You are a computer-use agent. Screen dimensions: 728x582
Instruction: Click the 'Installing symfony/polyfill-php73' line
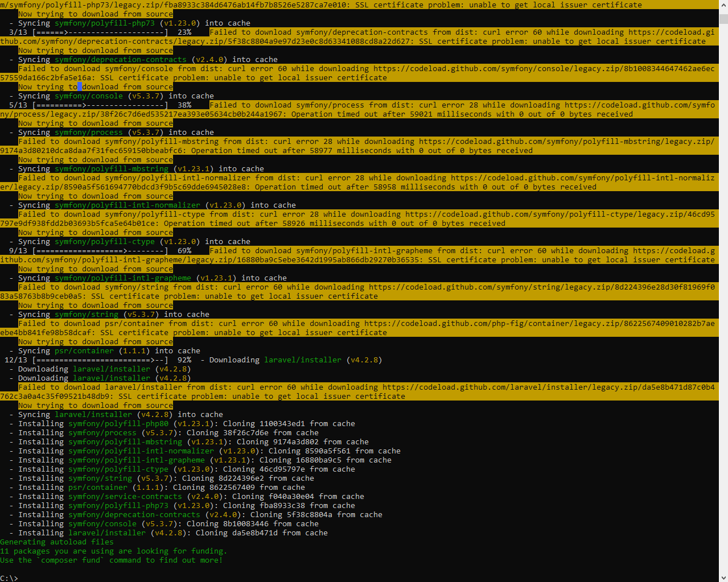pyautogui.click(x=182, y=506)
